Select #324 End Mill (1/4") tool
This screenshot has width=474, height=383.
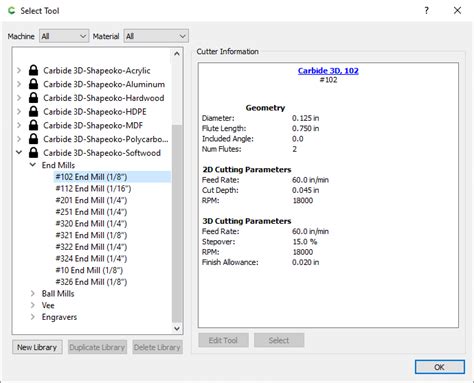coord(91,258)
